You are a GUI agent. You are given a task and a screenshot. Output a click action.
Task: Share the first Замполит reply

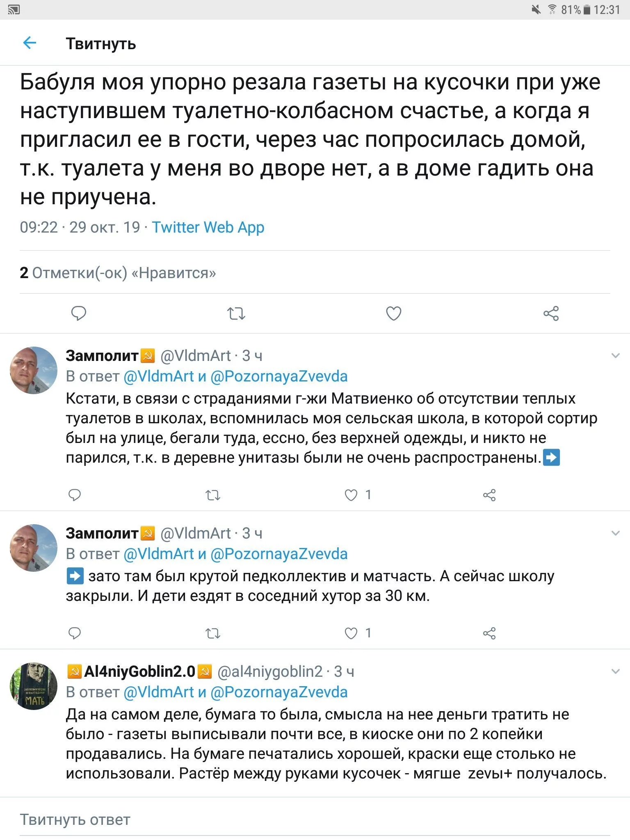[489, 495]
